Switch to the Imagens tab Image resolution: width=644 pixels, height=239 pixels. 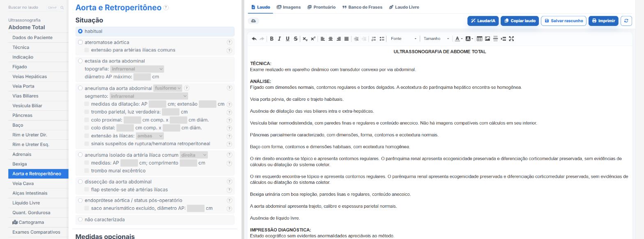tap(289, 7)
